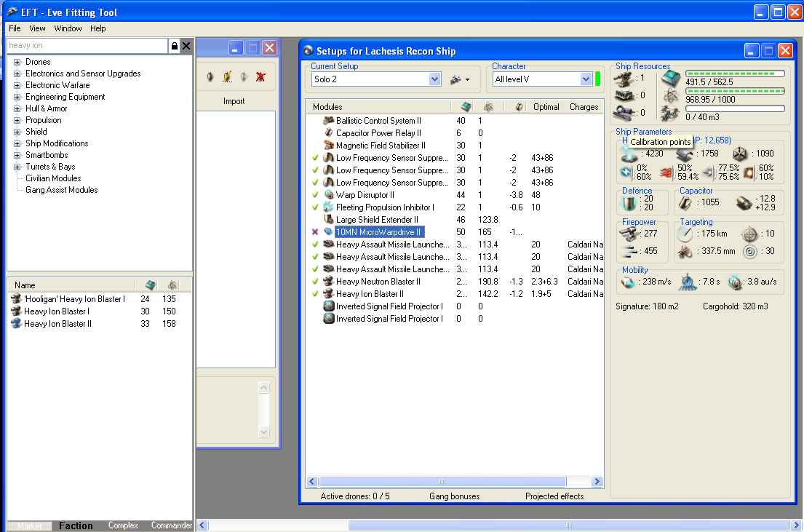Image resolution: width=804 pixels, height=532 pixels.
Task: Click the velocity icon in Mobility panel
Action: click(x=628, y=282)
